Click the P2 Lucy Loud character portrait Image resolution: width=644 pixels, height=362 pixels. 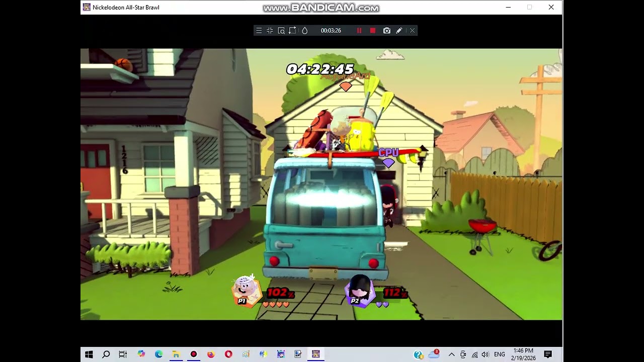pos(359,291)
